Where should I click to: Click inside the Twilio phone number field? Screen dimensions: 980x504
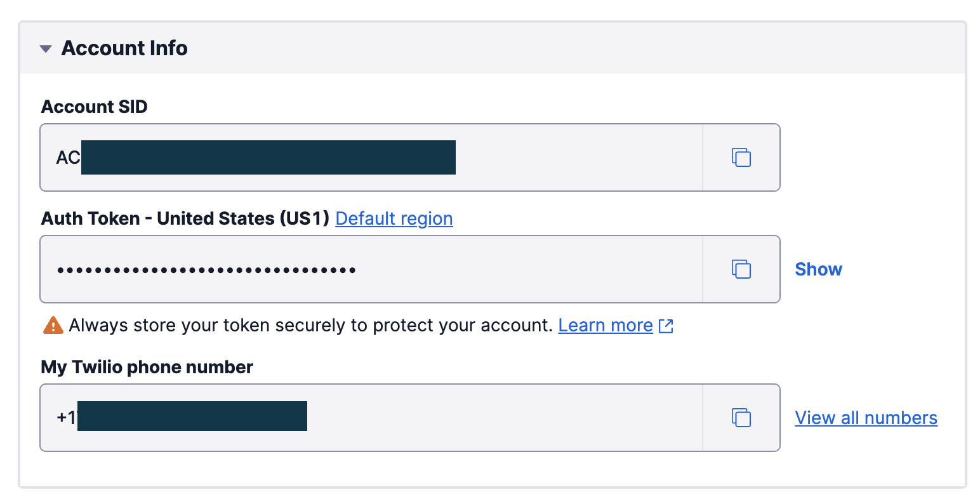[495, 418]
